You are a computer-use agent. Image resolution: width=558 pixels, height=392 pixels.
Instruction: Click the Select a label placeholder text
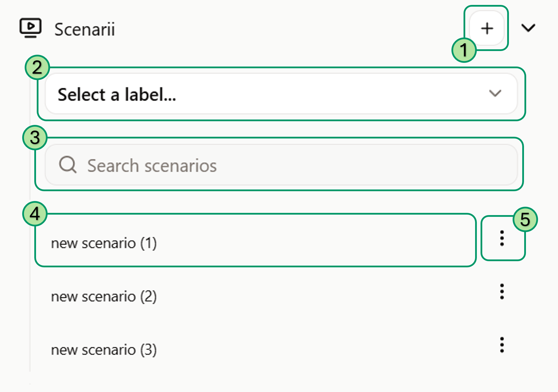point(117,94)
